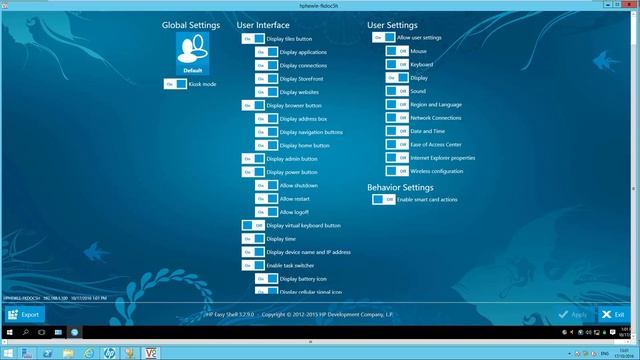The width and height of the screenshot is (640, 360).
Task: Open Task View on the inner taskbar
Action: coord(42,332)
